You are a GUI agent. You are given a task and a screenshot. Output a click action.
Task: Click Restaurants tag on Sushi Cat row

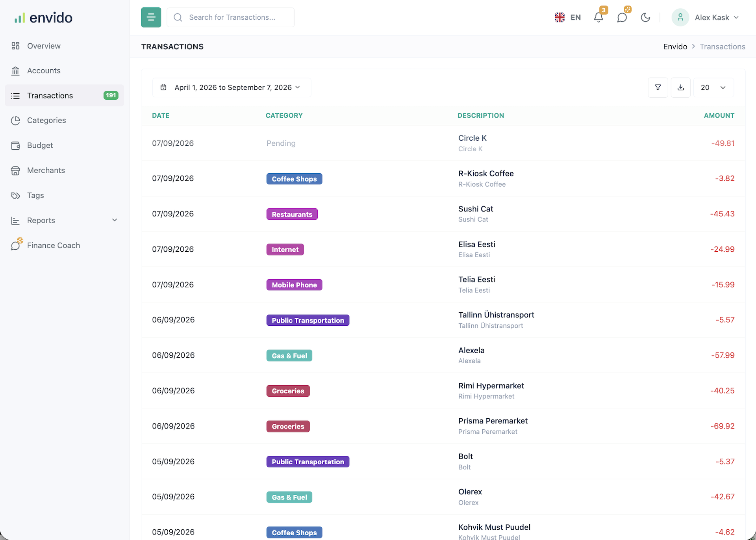pyautogui.click(x=292, y=214)
